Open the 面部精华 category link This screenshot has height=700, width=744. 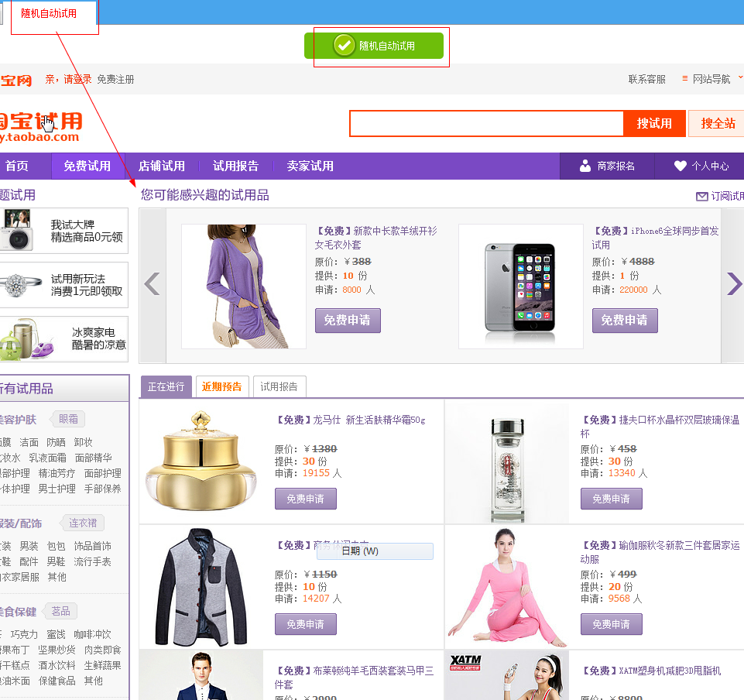pyautogui.click(x=93, y=458)
